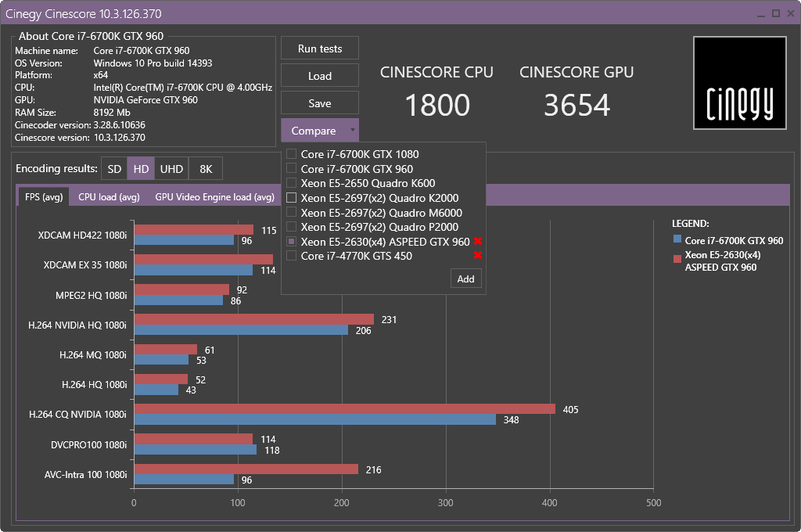Click the Core i7-6700K GTX 960 legend entry text
The width and height of the screenshot is (801, 532).
click(734, 240)
